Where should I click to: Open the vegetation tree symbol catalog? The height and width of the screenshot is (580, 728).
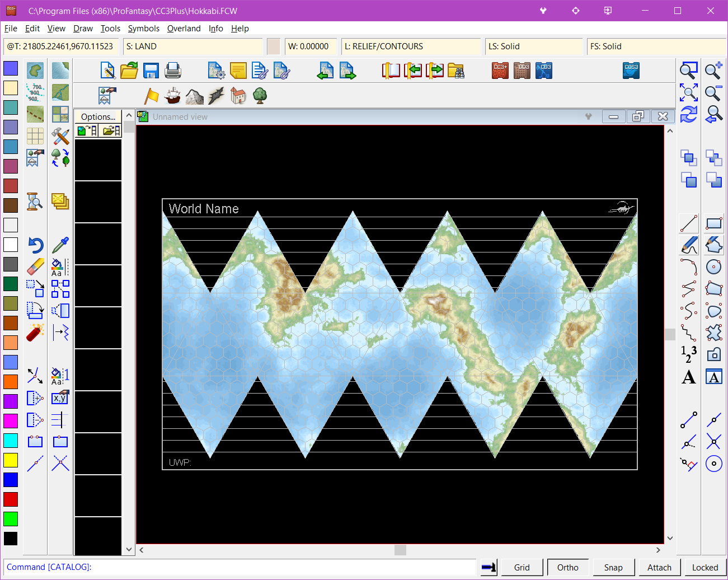[260, 96]
